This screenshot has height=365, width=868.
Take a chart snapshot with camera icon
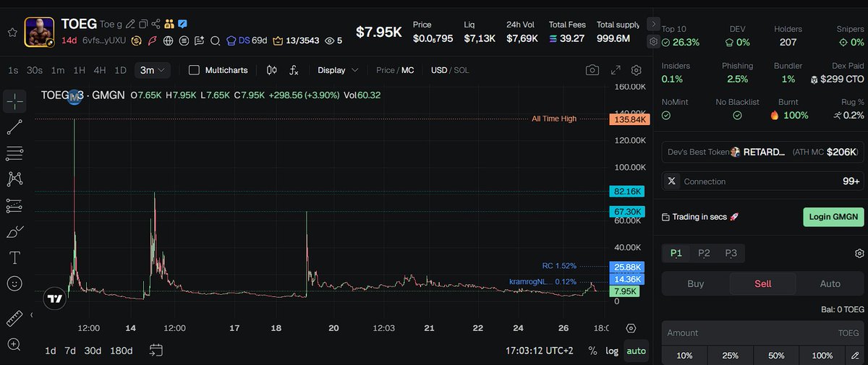point(592,70)
